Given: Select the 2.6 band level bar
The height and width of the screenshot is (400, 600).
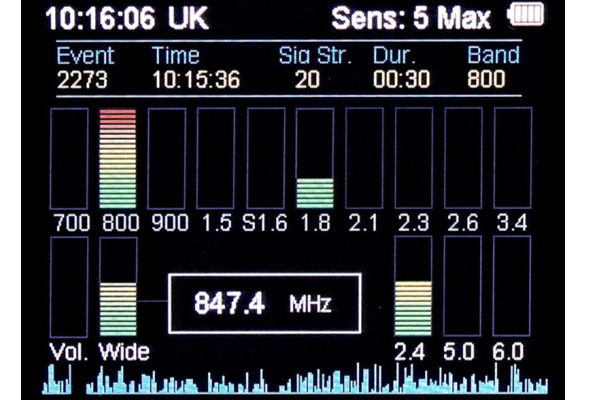Looking at the screenshot, I should 463,158.
